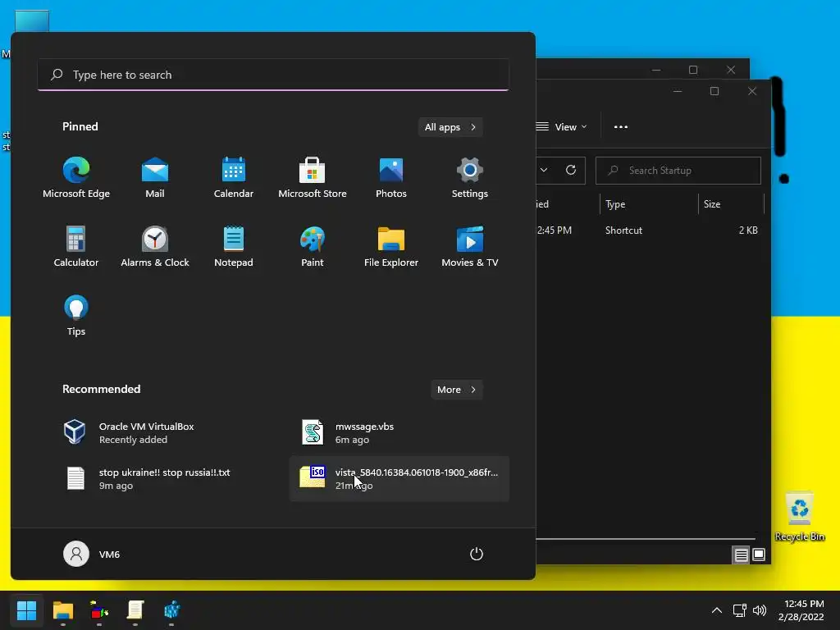Open the clock and date flyout
Image resolution: width=840 pixels, height=630 pixels.
coord(801,610)
